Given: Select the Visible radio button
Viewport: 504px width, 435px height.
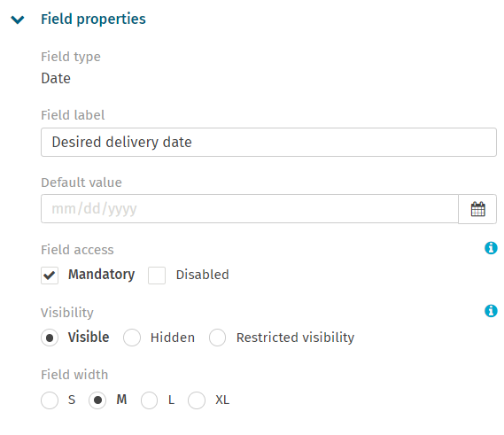Looking at the screenshot, I should [50, 338].
